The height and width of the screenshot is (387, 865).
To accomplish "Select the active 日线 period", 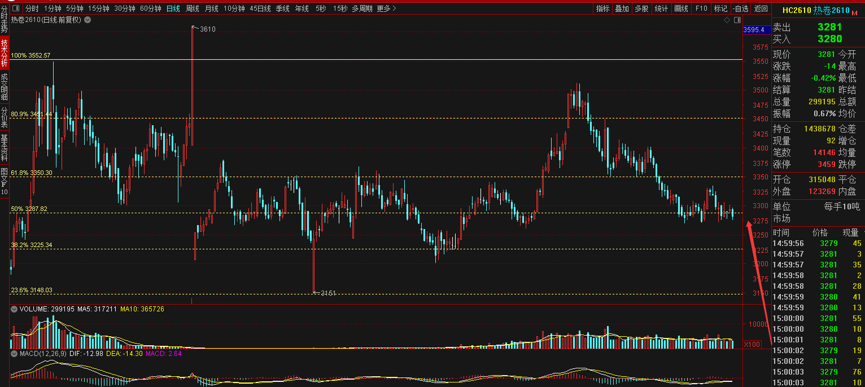I will pos(173,8).
